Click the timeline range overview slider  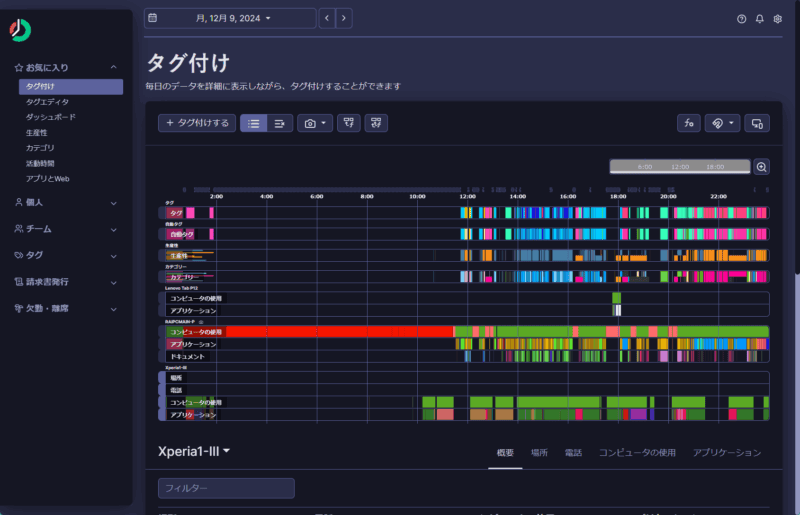[680, 167]
